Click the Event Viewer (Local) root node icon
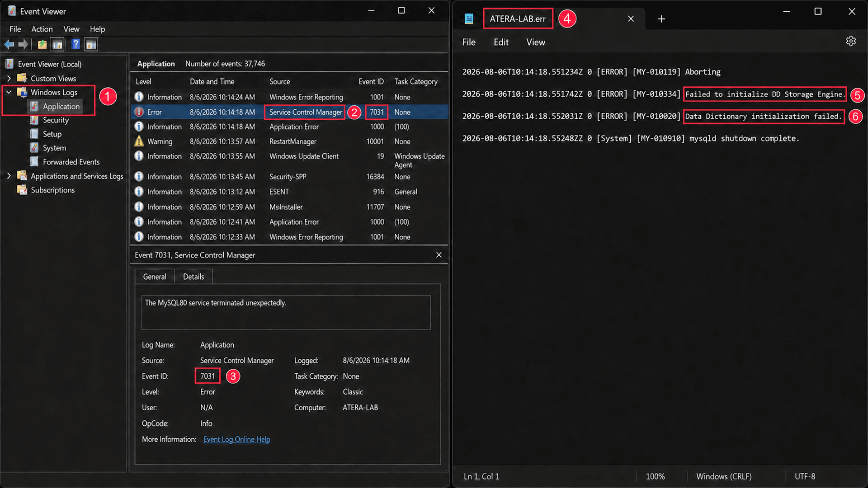This screenshot has height=488, width=868. [x=9, y=64]
